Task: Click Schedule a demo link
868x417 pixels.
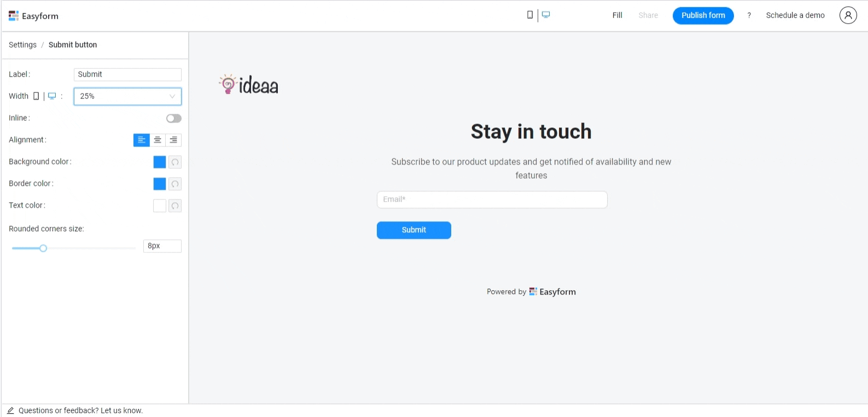Action: pyautogui.click(x=795, y=15)
